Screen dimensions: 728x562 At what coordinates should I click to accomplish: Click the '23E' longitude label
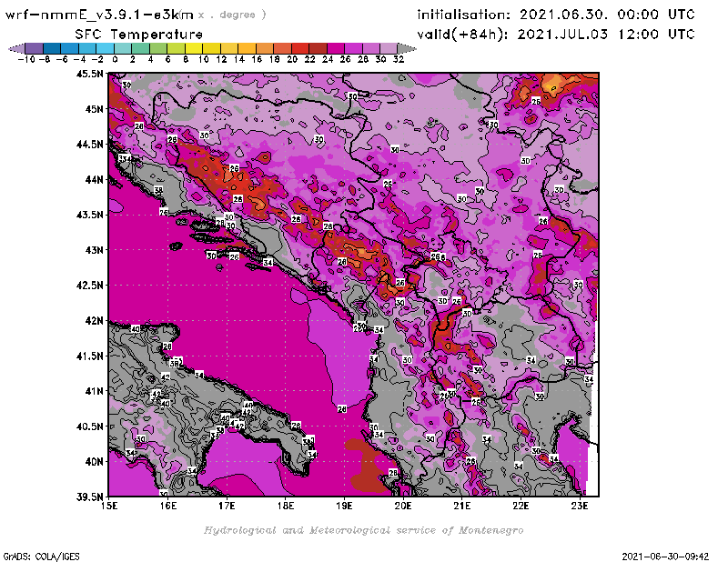coord(580,506)
